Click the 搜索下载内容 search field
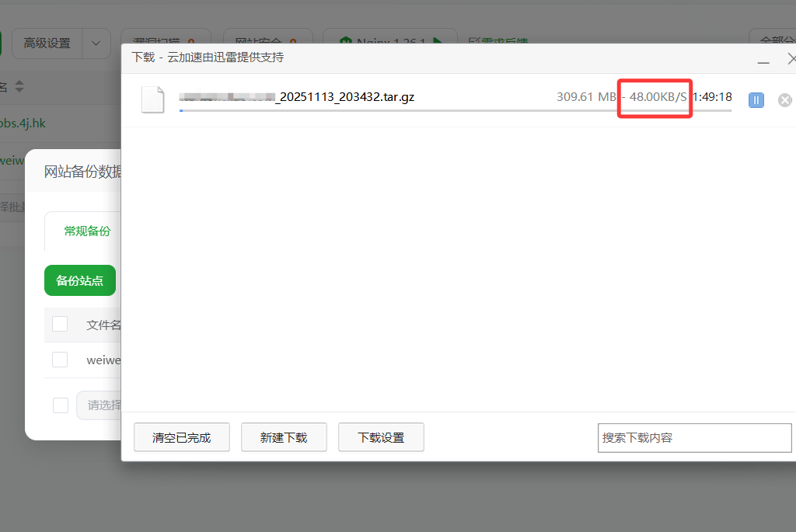The height and width of the screenshot is (532, 796). tap(694, 437)
